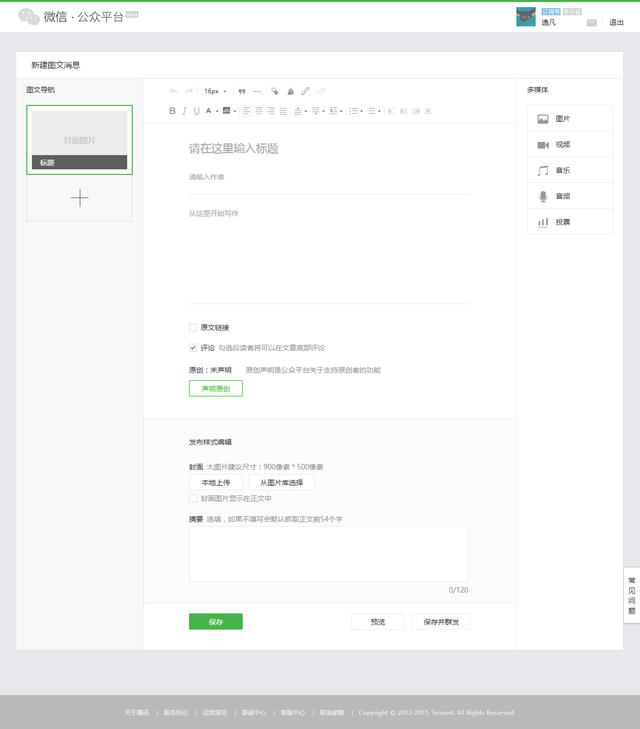Insert a blockquote in the article
The image size is (640, 729).
coord(242,91)
